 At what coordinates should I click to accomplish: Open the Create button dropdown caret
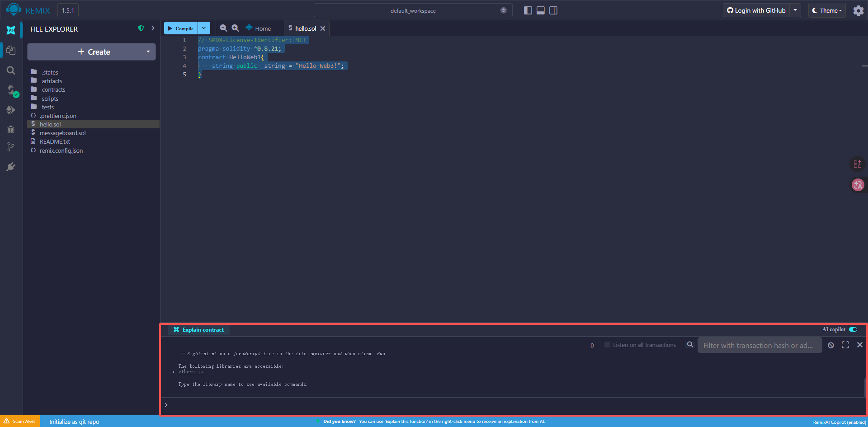tap(148, 52)
